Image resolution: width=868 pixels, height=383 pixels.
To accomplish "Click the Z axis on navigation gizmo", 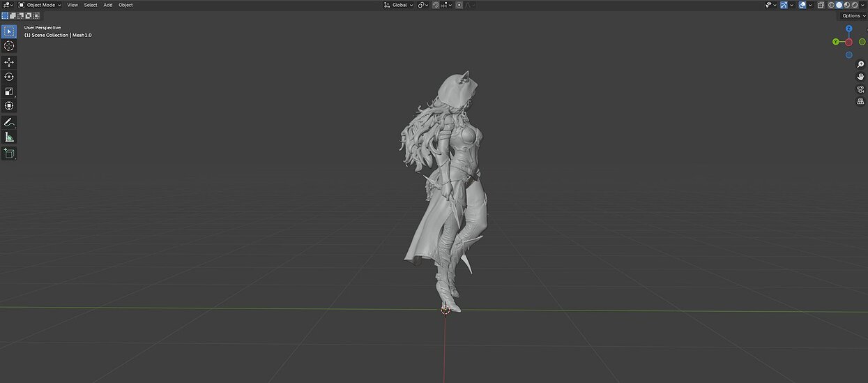I will click(x=848, y=29).
